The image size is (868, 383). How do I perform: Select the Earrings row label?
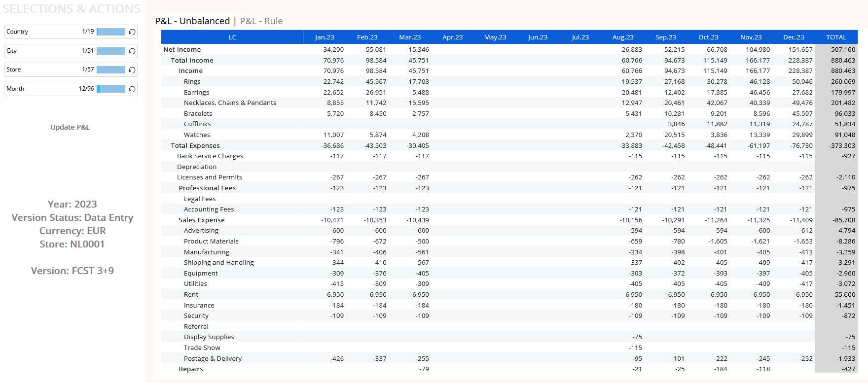click(196, 92)
